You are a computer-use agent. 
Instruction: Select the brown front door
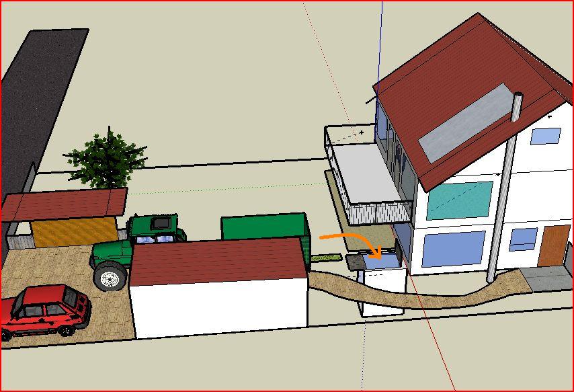click(553, 245)
